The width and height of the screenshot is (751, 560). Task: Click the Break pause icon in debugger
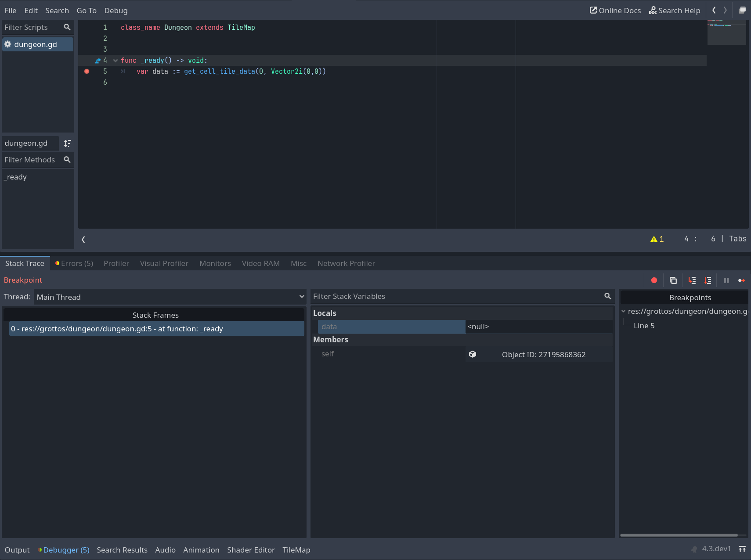click(727, 280)
